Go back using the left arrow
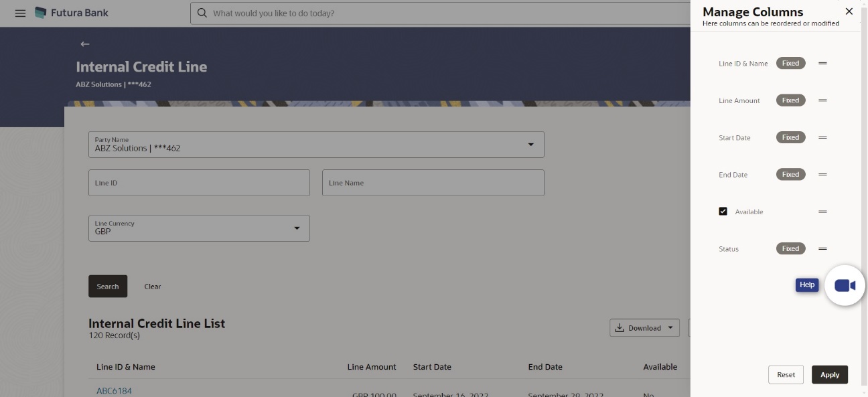The image size is (868, 397). click(84, 44)
